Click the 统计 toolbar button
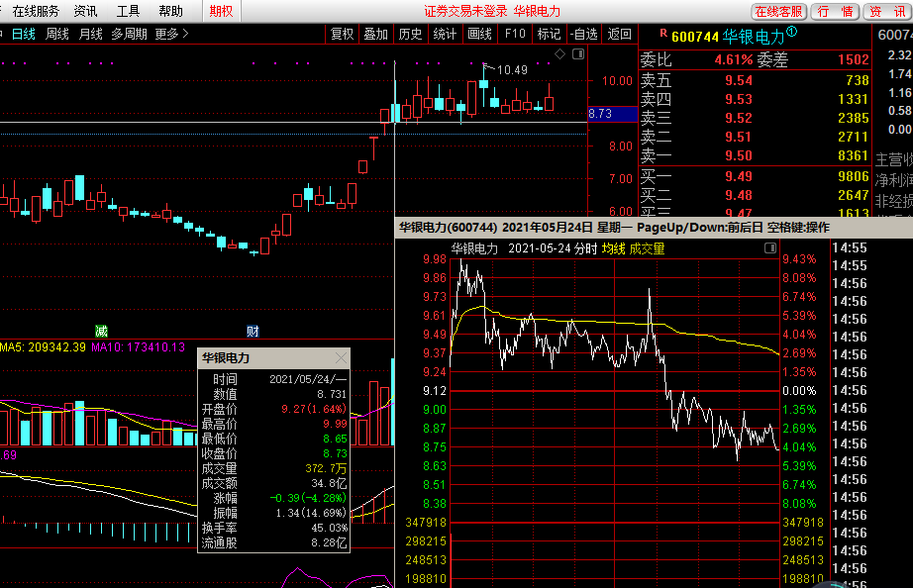The image size is (913, 588). pos(445,34)
